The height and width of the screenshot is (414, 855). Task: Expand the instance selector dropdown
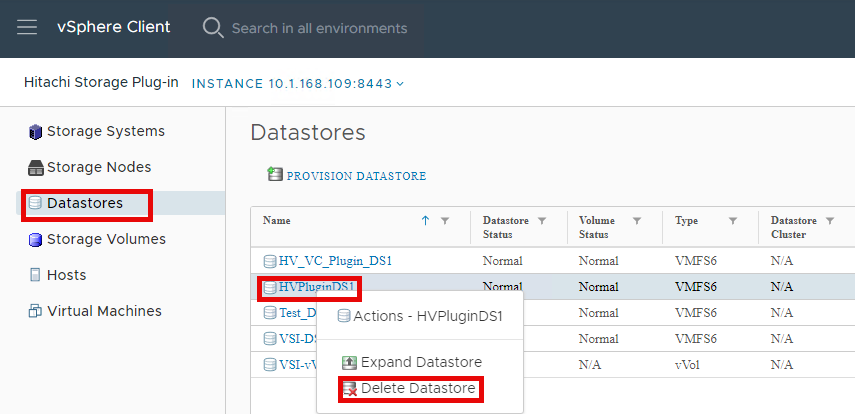400,83
